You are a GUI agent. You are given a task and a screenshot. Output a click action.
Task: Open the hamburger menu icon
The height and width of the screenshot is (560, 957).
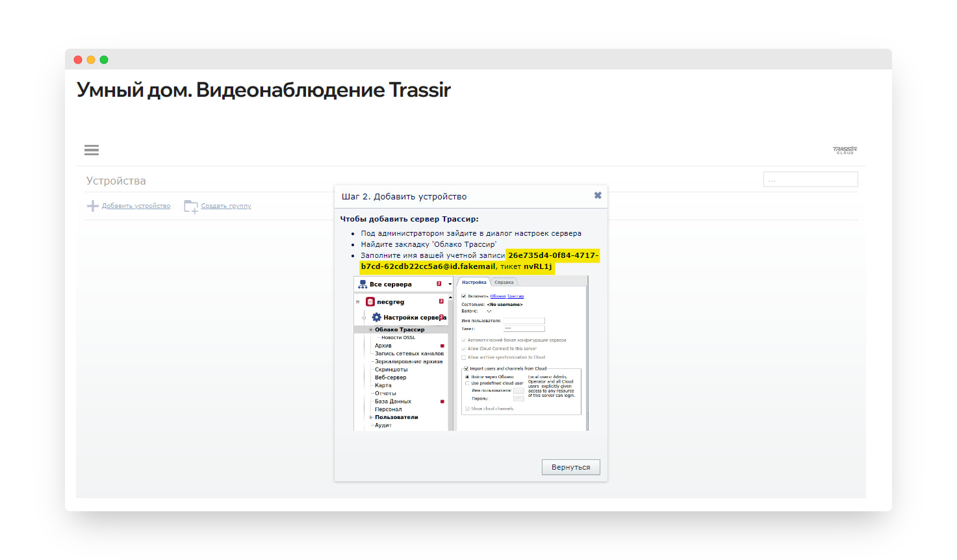click(x=92, y=150)
